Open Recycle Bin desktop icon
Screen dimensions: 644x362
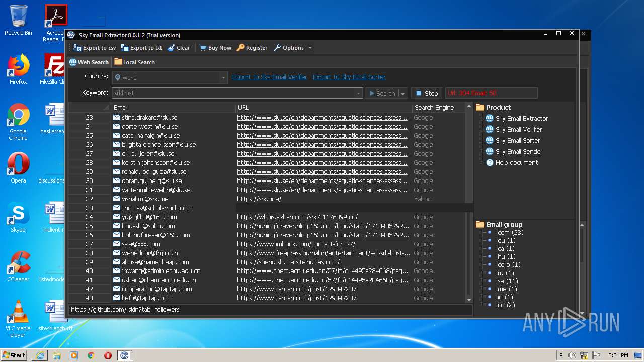click(18, 20)
